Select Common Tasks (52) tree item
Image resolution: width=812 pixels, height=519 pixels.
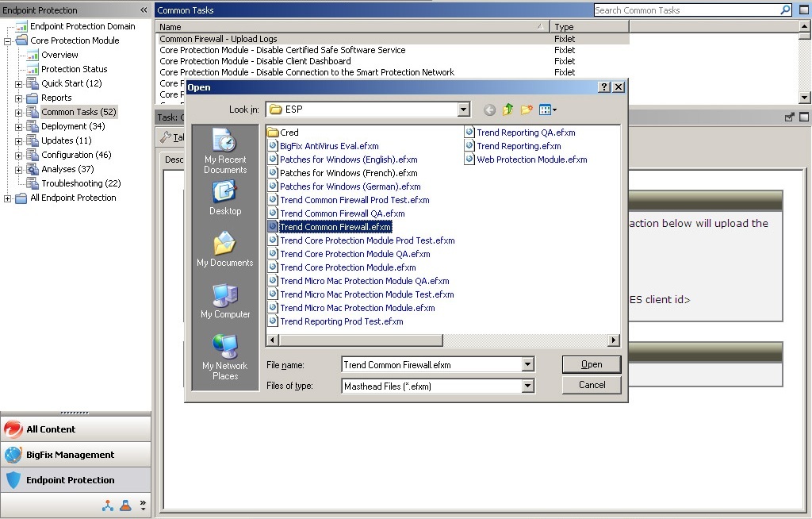79,112
